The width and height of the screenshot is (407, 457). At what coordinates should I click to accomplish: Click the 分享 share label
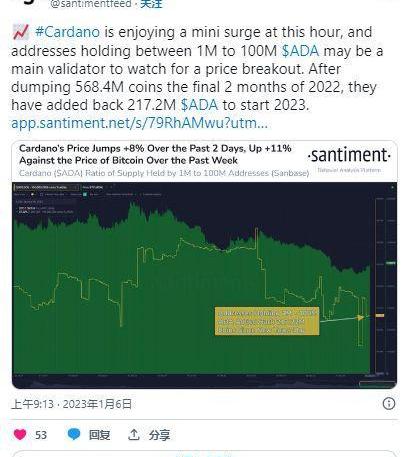[159, 435]
